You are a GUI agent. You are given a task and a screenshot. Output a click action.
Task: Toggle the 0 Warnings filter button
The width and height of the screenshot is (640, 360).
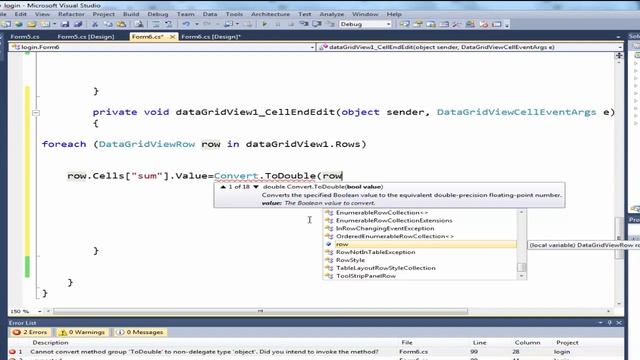tap(82, 332)
